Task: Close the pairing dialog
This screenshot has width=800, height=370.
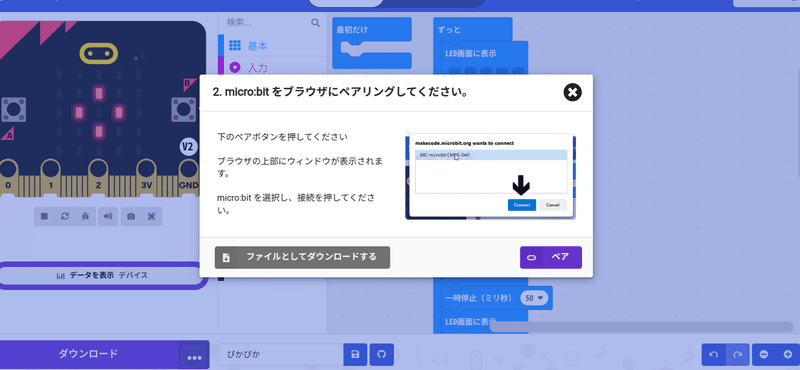Action: (x=572, y=92)
